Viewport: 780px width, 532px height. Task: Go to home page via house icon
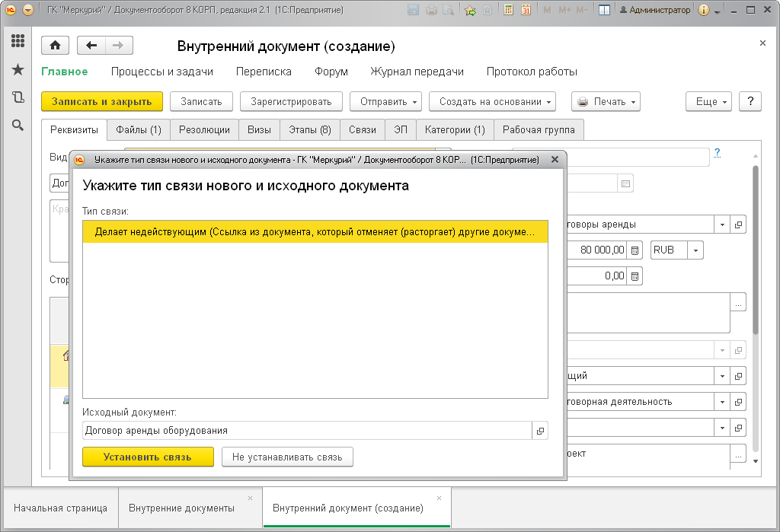55,46
